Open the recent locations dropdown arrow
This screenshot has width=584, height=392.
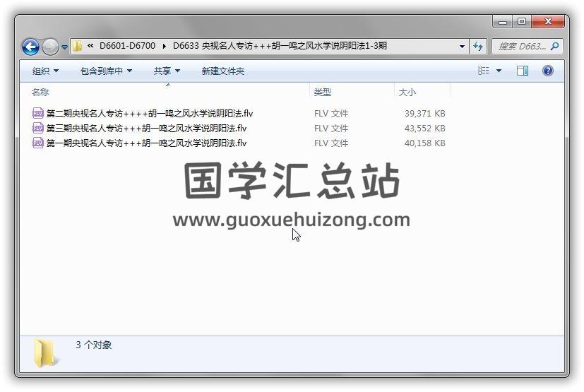pos(64,47)
